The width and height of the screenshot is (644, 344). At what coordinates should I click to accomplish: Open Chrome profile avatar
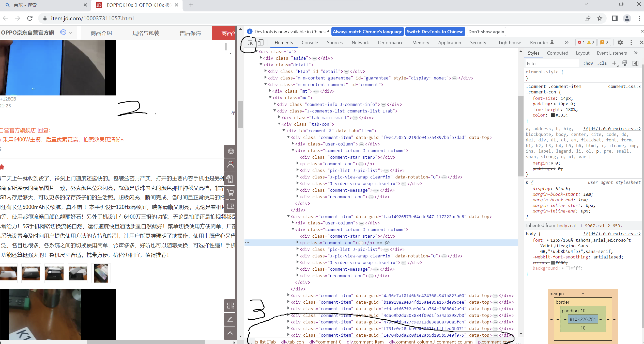pos(627,18)
